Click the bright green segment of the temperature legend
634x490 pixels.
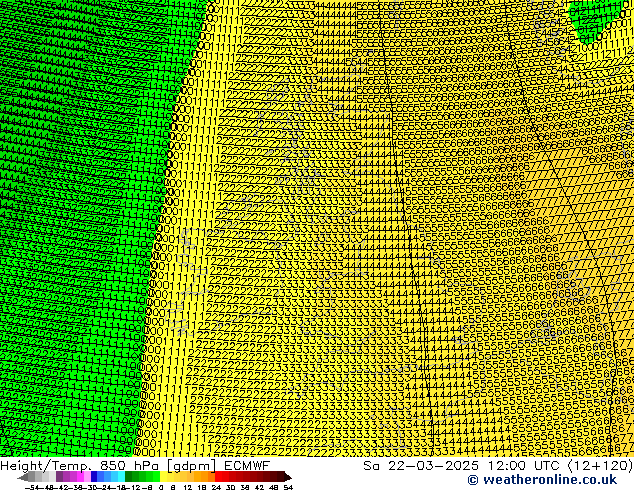tap(156, 477)
